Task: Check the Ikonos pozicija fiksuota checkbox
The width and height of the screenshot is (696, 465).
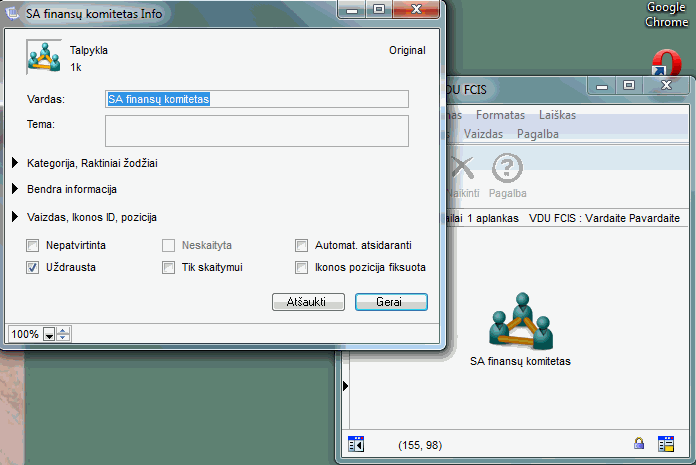Action: pyautogui.click(x=301, y=267)
